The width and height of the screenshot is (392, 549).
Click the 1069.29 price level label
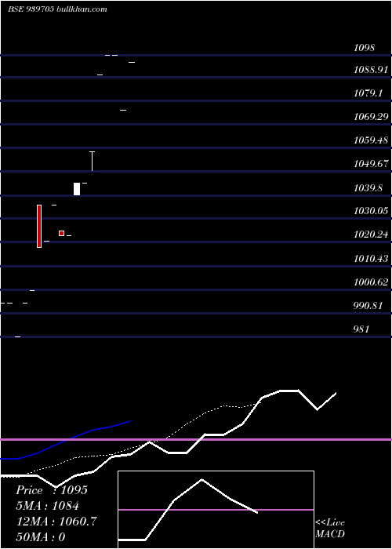[371, 117]
